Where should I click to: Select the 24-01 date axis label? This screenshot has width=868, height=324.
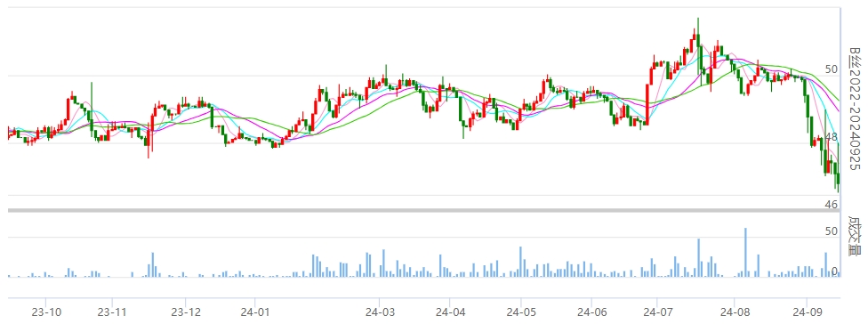click(254, 311)
